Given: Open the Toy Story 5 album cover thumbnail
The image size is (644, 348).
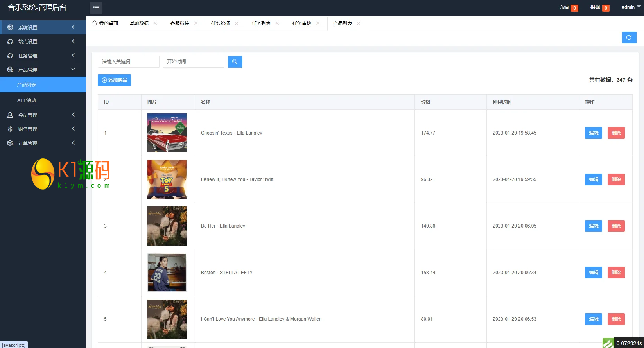Looking at the screenshot, I should 167,179.
